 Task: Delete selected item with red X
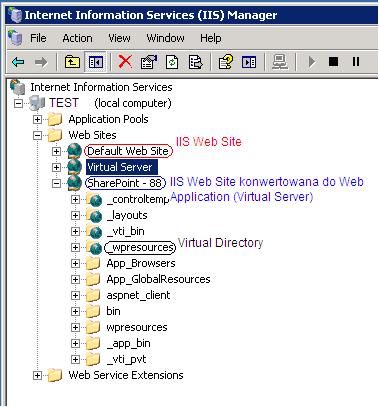point(125,62)
